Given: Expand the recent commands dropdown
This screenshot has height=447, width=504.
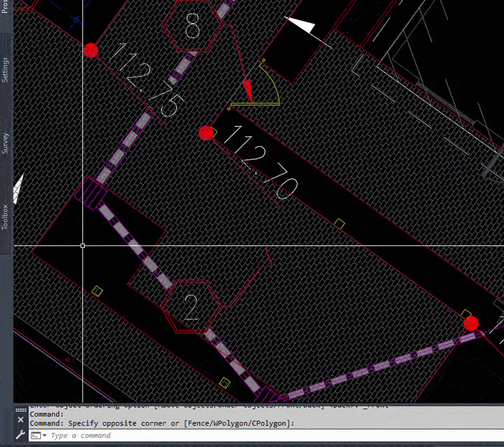Looking at the screenshot, I should (x=44, y=436).
